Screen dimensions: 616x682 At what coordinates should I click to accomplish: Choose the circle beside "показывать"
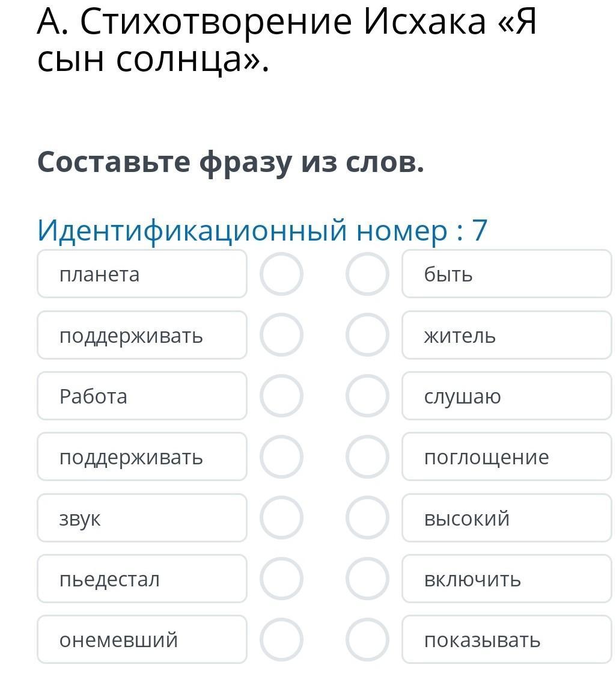pos(367,640)
